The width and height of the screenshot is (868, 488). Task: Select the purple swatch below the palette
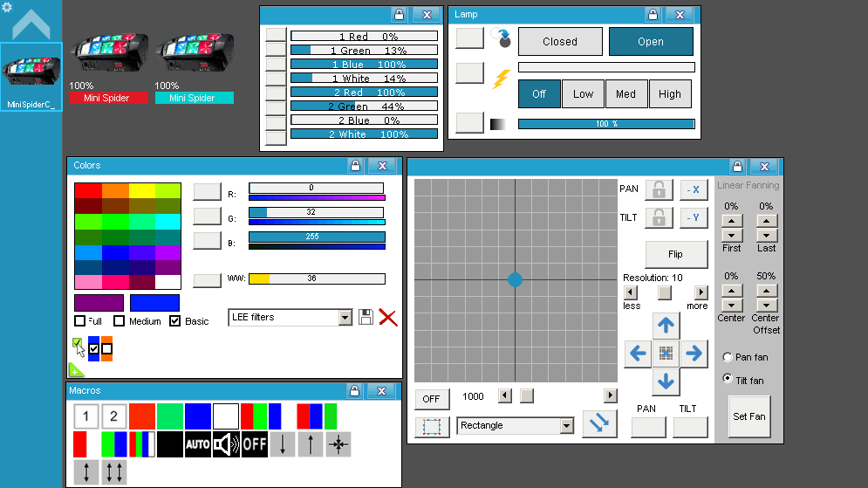click(x=99, y=303)
